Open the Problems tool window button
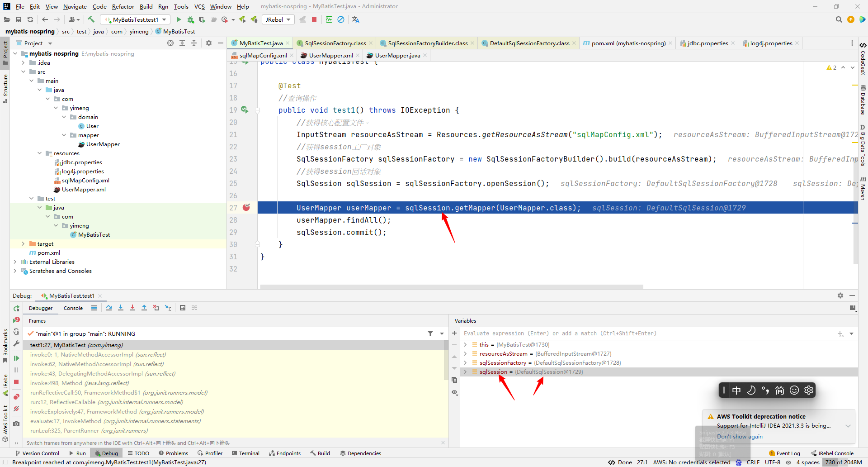 click(x=173, y=453)
